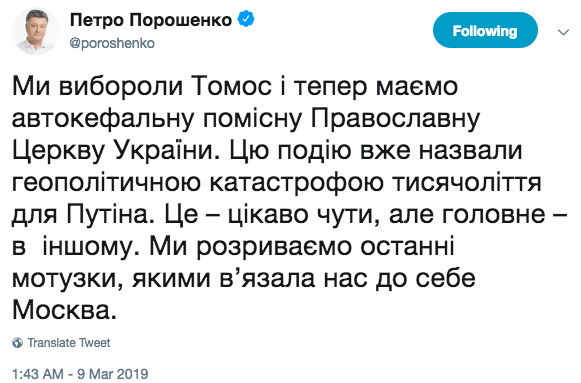Click the word України in the tweet
This screenshot has width=581, height=383.
point(167,151)
